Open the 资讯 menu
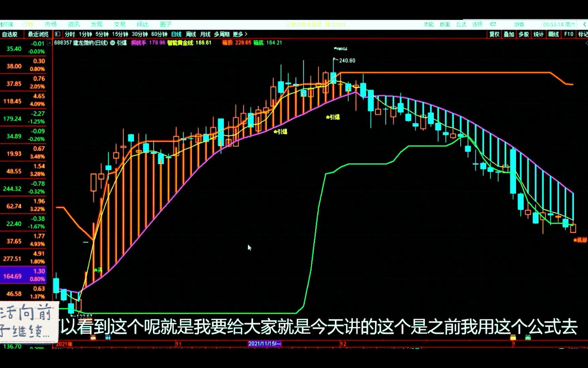The width and height of the screenshot is (588, 368). coord(74,24)
